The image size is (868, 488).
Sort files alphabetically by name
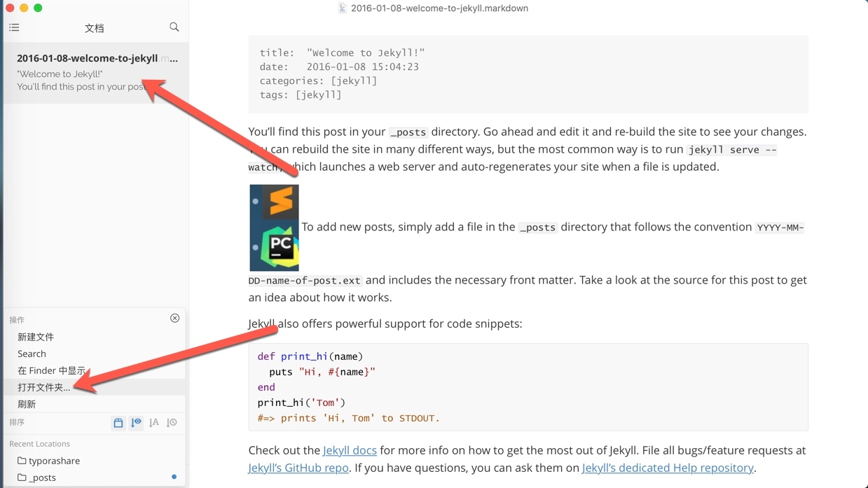pos(154,423)
